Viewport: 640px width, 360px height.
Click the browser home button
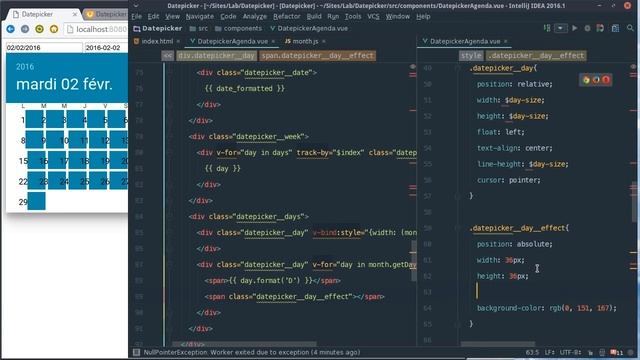pos(54,29)
